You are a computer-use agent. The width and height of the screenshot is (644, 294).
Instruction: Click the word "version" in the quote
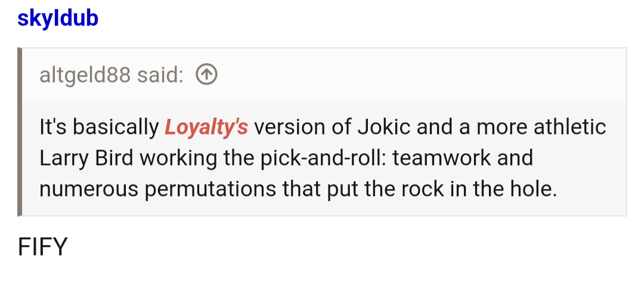289,127
